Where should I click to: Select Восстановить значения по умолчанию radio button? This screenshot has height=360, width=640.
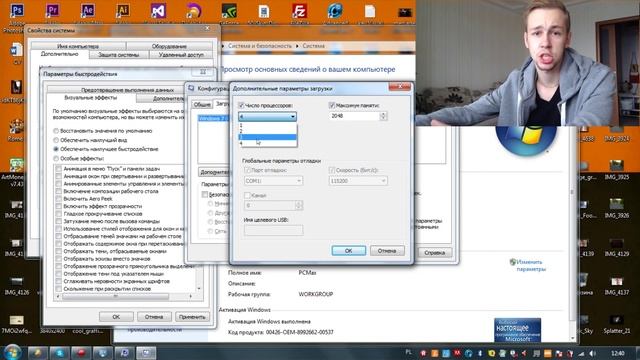click(56, 131)
